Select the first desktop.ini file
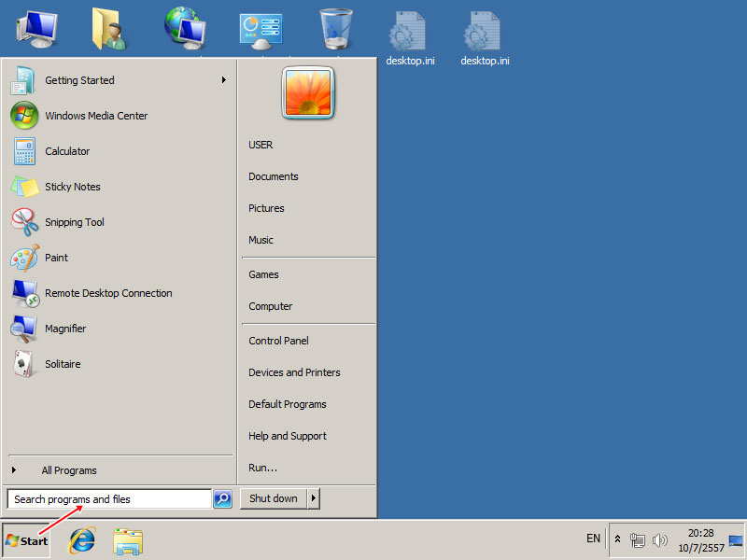This screenshot has width=747, height=560. [x=410, y=38]
